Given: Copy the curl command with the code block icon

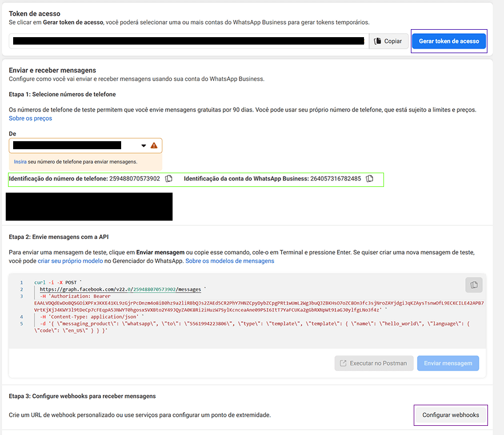Looking at the screenshot, I should 474,285.
